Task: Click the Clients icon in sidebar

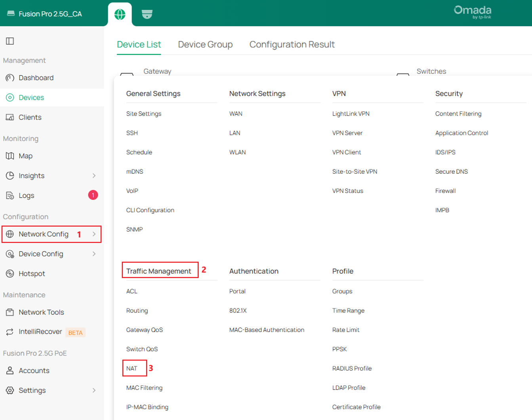Action: pyautogui.click(x=10, y=117)
